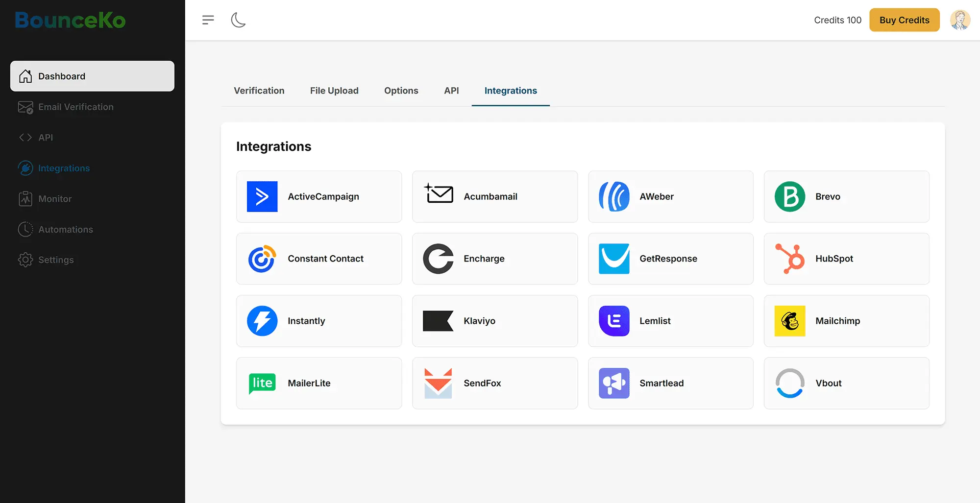Click the Monitor activity icon

[x=25, y=199]
